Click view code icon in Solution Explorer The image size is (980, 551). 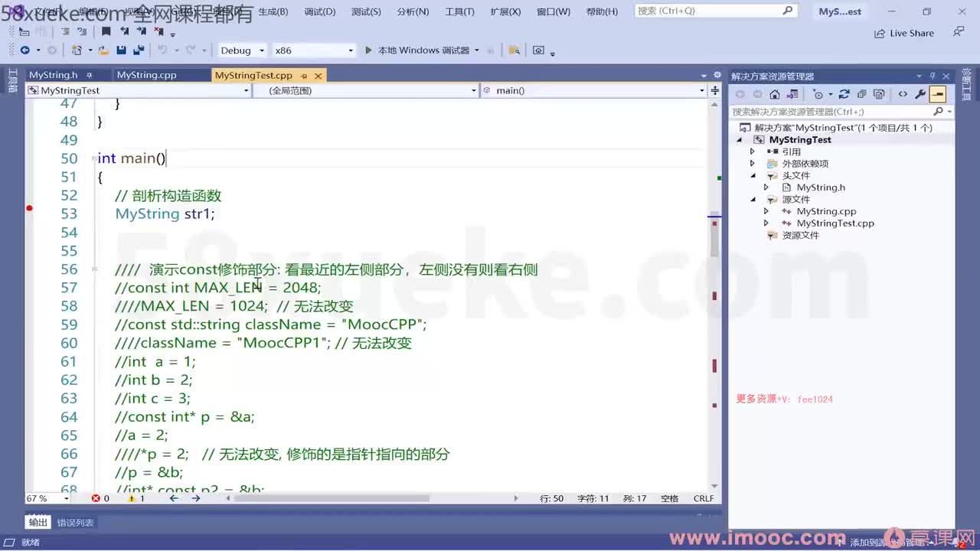pos(903,94)
